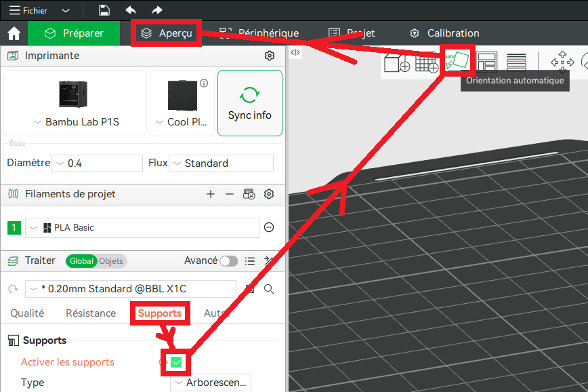Toggle the Avancé mode switch
The image size is (588, 392).
(x=228, y=261)
